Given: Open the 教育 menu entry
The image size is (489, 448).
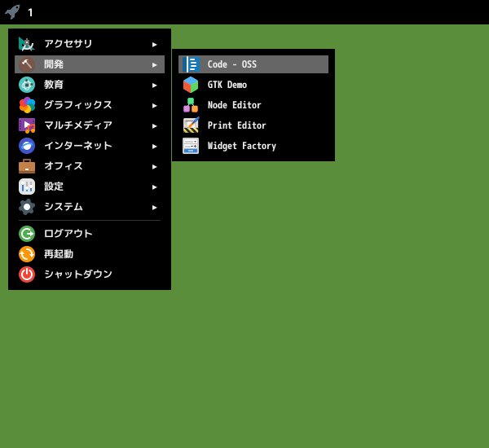Looking at the screenshot, I should tap(90, 85).
